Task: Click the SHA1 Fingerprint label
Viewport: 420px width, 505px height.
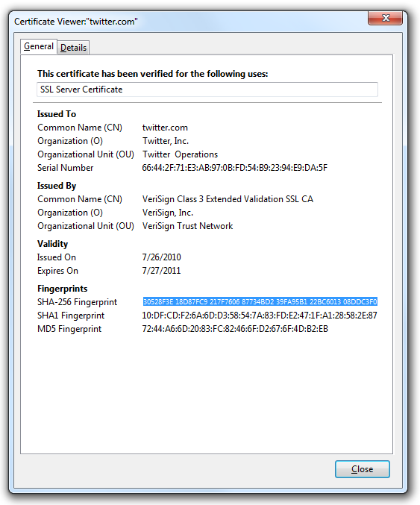Action: [x=71, y=316]
